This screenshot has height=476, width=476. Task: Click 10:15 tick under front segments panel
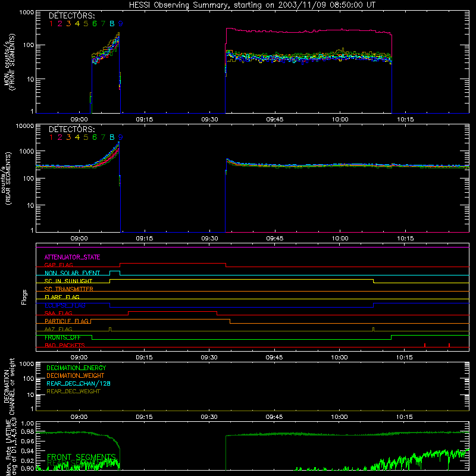[405, 120]
